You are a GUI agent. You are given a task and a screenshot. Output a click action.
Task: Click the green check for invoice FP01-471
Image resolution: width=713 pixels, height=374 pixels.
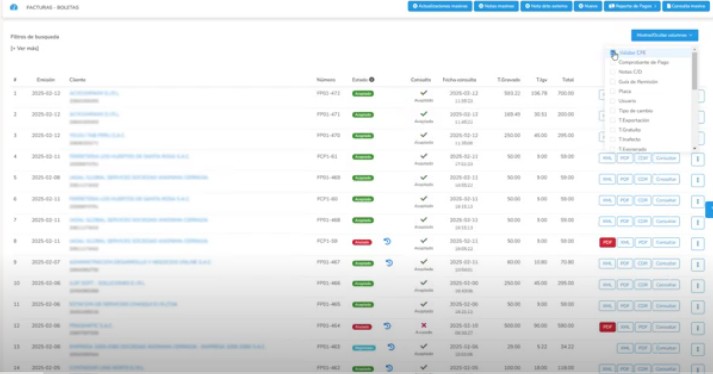(x=424, y=114)
